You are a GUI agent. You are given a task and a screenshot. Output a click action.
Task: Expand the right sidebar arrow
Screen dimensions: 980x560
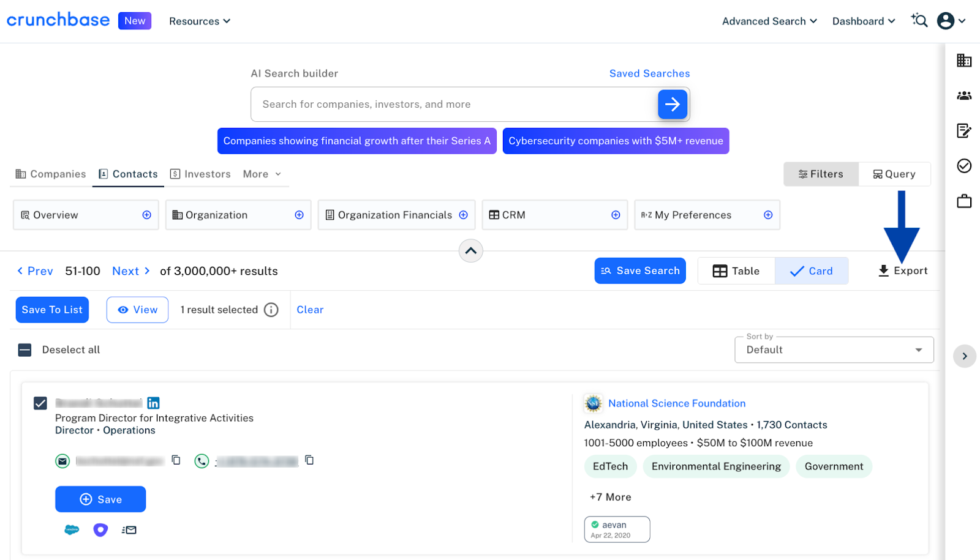(x=965, y=356)
